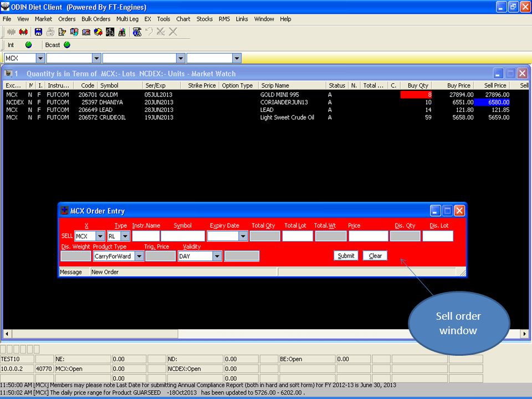
Task: Click the balance scales toolbar icon
Action: point(110,32)
